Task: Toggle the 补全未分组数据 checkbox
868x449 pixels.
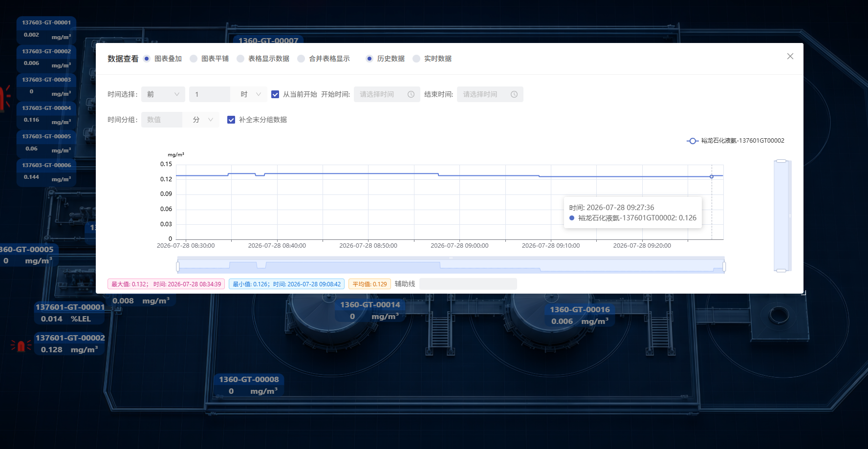Action: point(231,120)
